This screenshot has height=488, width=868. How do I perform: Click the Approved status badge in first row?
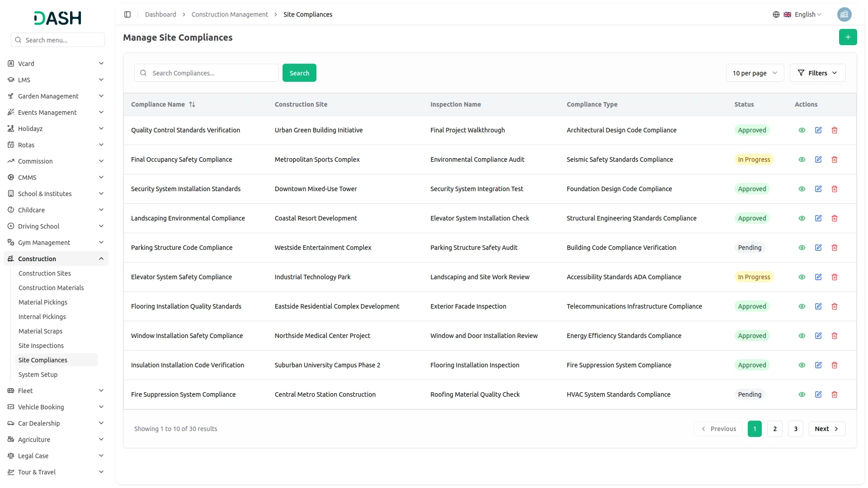(x=752, y=130)
